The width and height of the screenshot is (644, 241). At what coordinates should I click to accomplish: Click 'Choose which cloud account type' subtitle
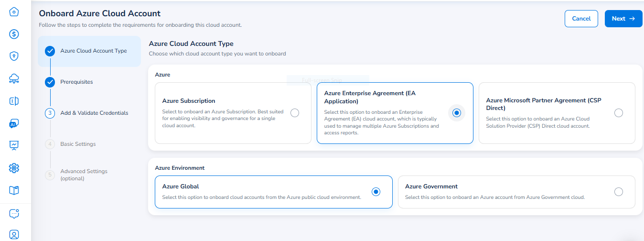pyautogui.click(x=217, y=54)
